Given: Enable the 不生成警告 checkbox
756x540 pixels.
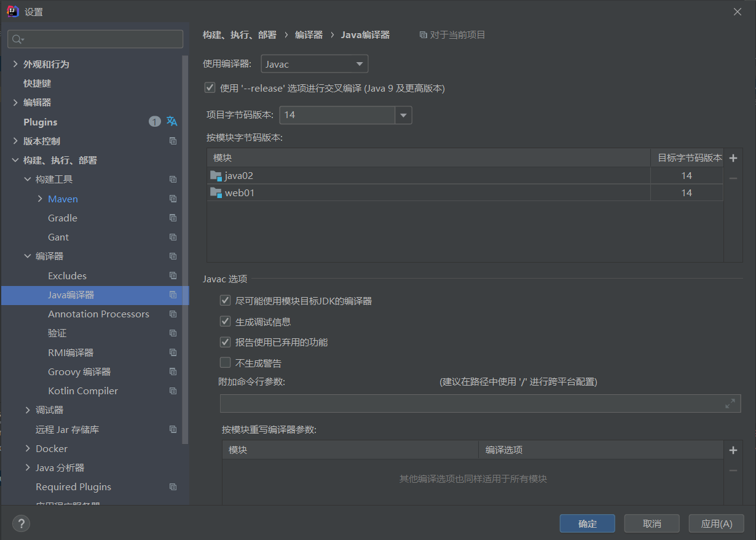Looking at the screenshot, I should tap(225, 363).
